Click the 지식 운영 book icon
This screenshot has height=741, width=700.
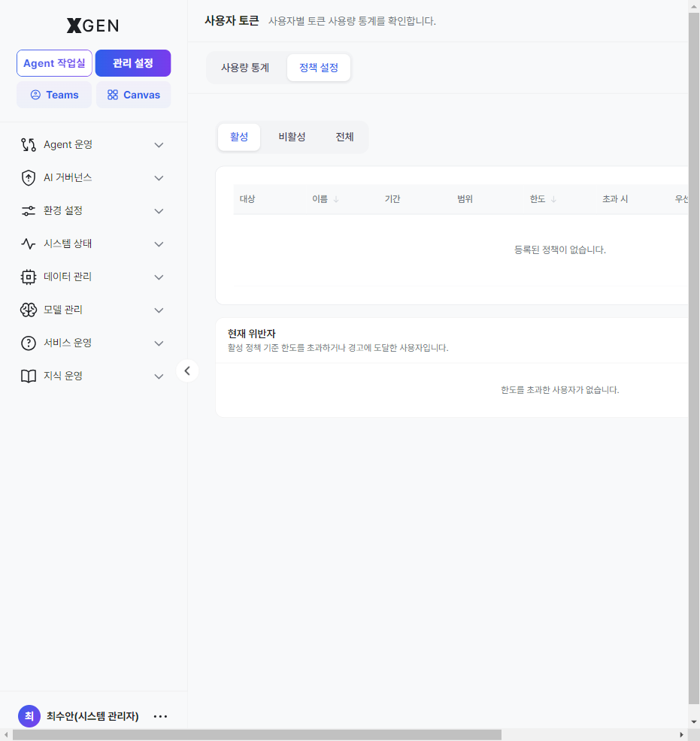point(29,377)
